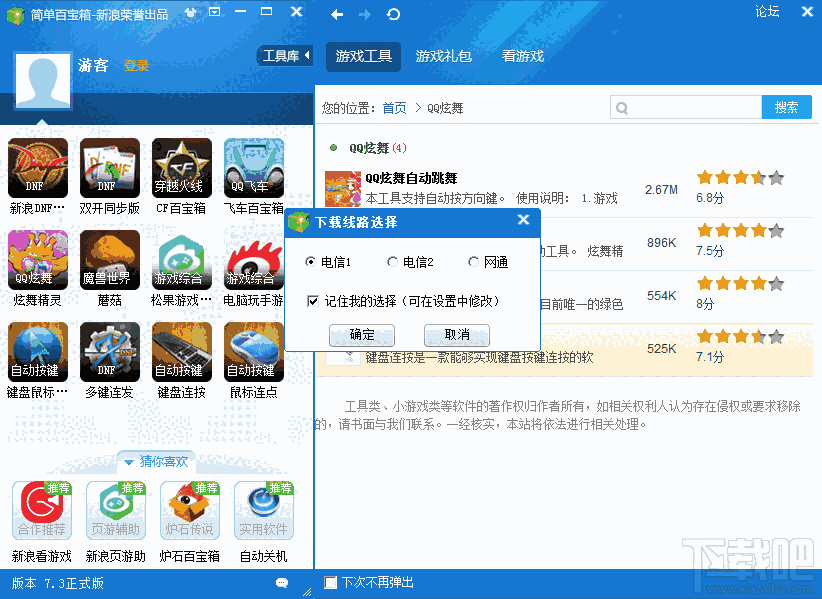Enable 下次不再弹出 at the bottom
This screenshot has height=599, width=822.
[330, 580]
